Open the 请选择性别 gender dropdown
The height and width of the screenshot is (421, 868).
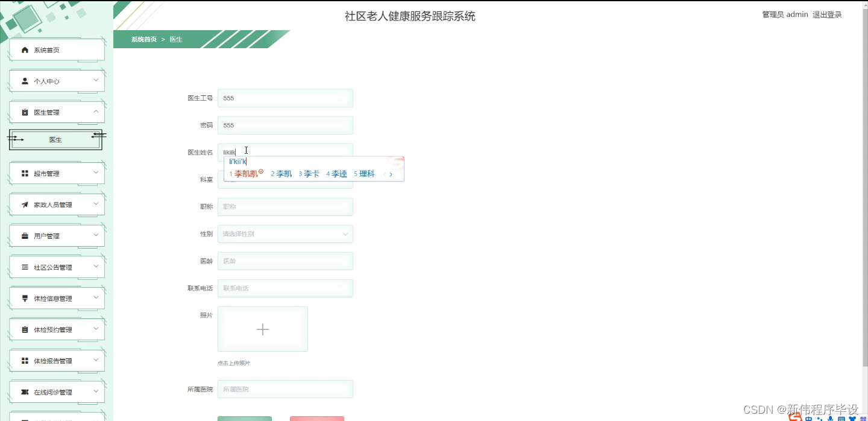[285, 233]
